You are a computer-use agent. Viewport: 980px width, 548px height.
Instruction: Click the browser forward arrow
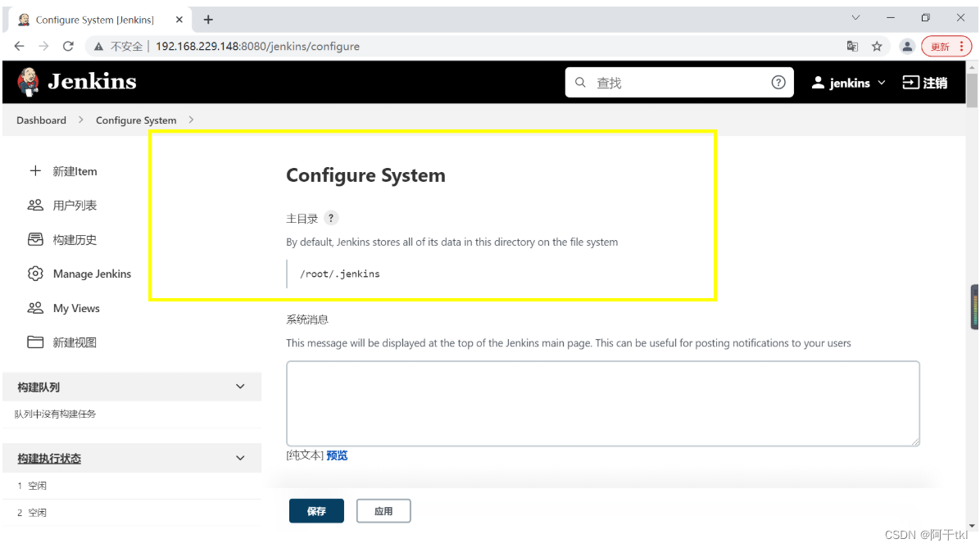[43, 46]
